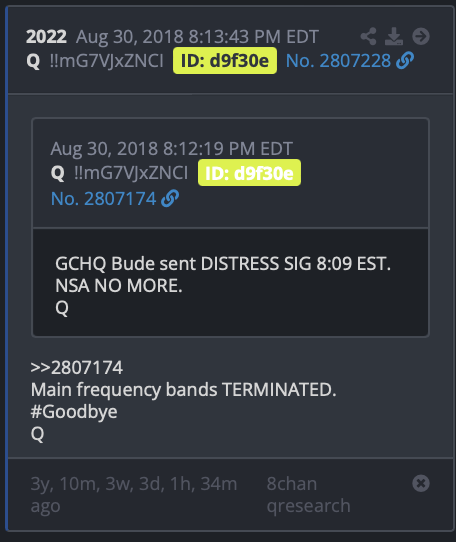456x542 pixels.
Task: Click the header timestamp 8:13:43 PM EDT
Action: 253,37
